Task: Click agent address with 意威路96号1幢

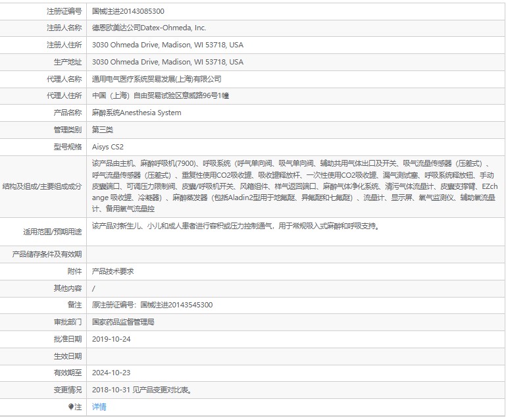Action: (x=161, y=95)
